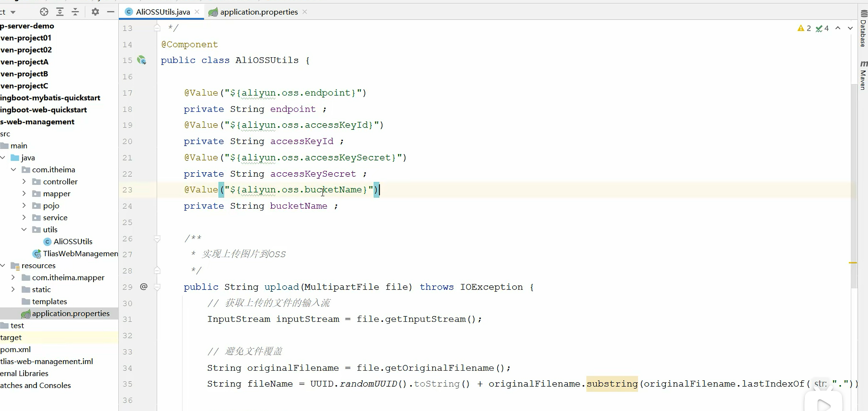This screenshot has width=868, height=411.
Task: Close the AliOSSUtils.java tab
Action: point(197,12)
